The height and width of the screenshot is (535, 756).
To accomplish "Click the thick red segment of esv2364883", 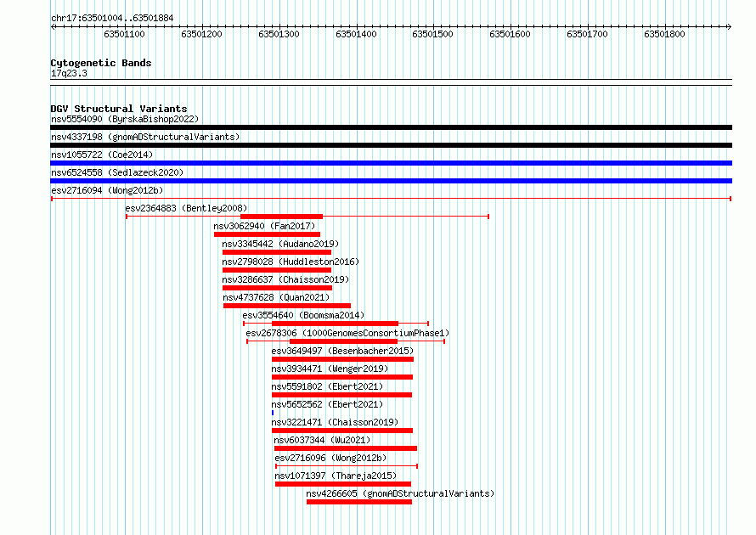I will click(281, 217).
